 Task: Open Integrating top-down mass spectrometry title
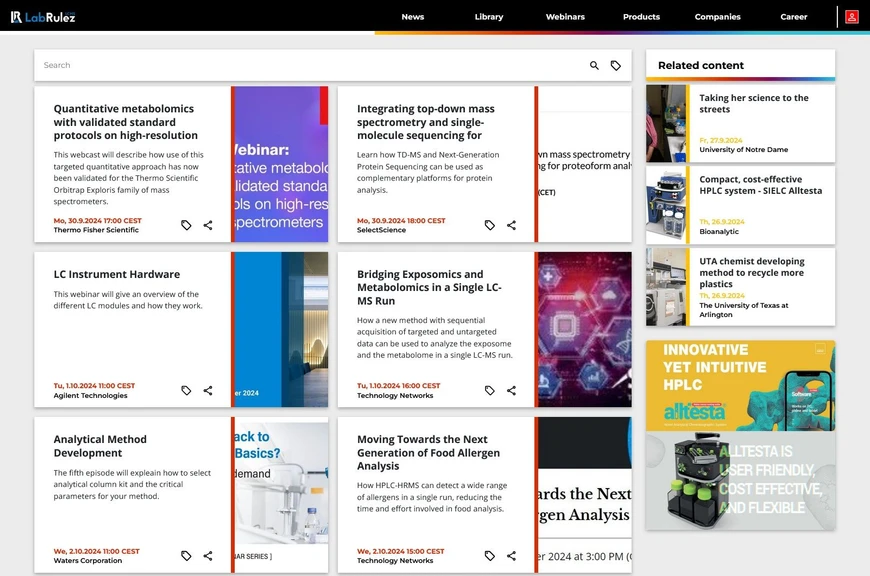[x=426, y=122]
